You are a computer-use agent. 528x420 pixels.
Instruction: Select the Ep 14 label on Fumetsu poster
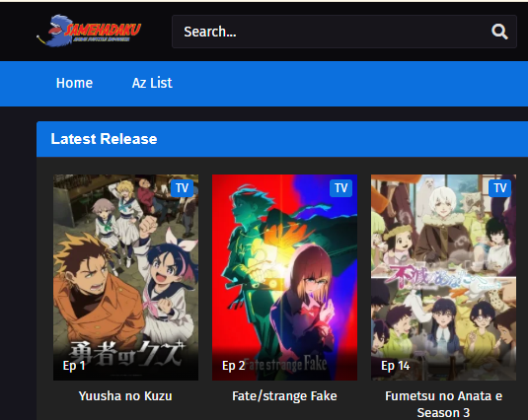[396, 366]
